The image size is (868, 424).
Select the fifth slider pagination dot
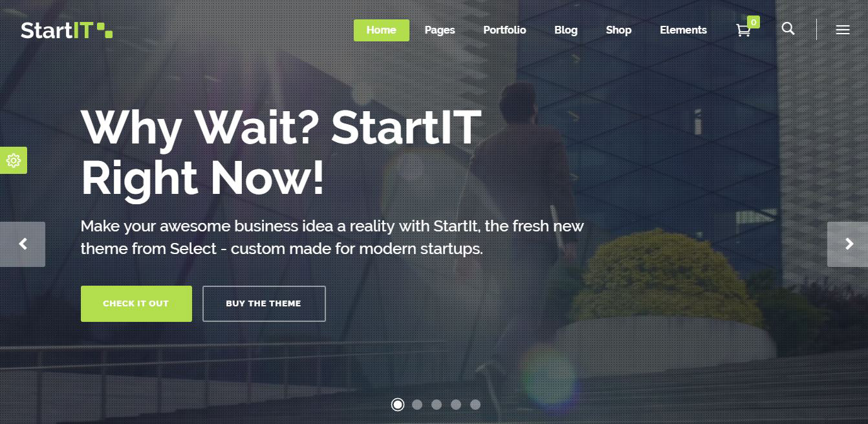(x=475, y=405)
